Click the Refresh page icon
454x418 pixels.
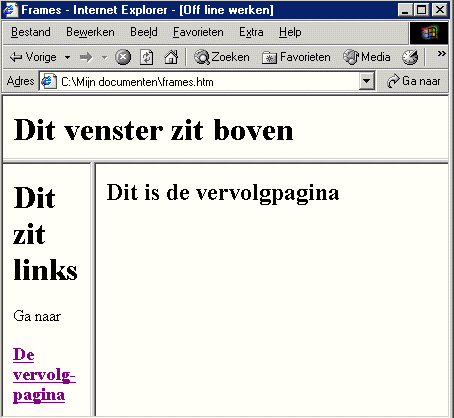coord(147,57)
